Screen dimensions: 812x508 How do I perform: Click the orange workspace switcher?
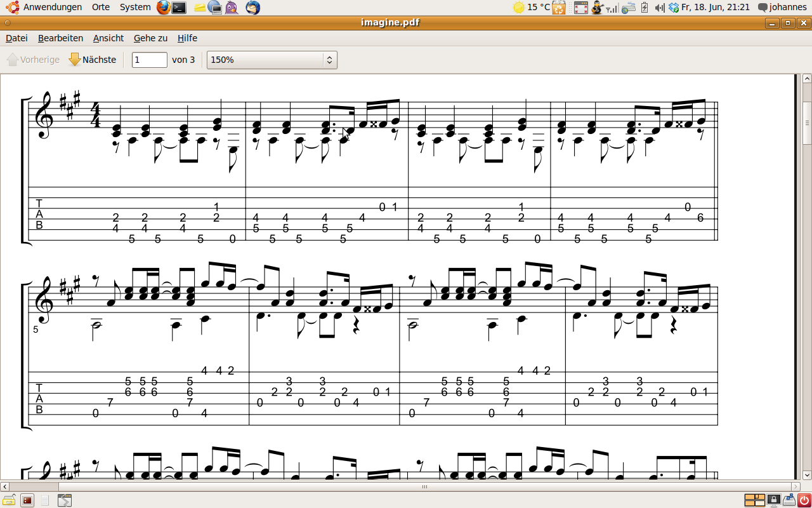click(x=754, y=500)
